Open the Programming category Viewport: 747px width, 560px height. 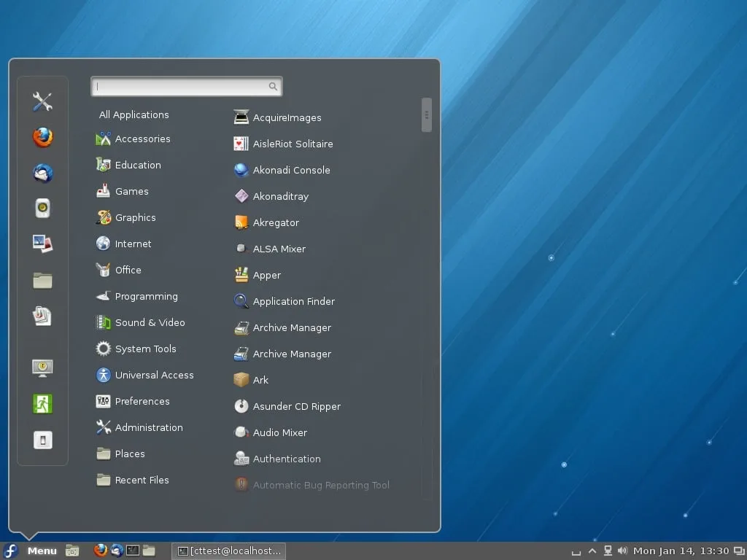(136, 296)
